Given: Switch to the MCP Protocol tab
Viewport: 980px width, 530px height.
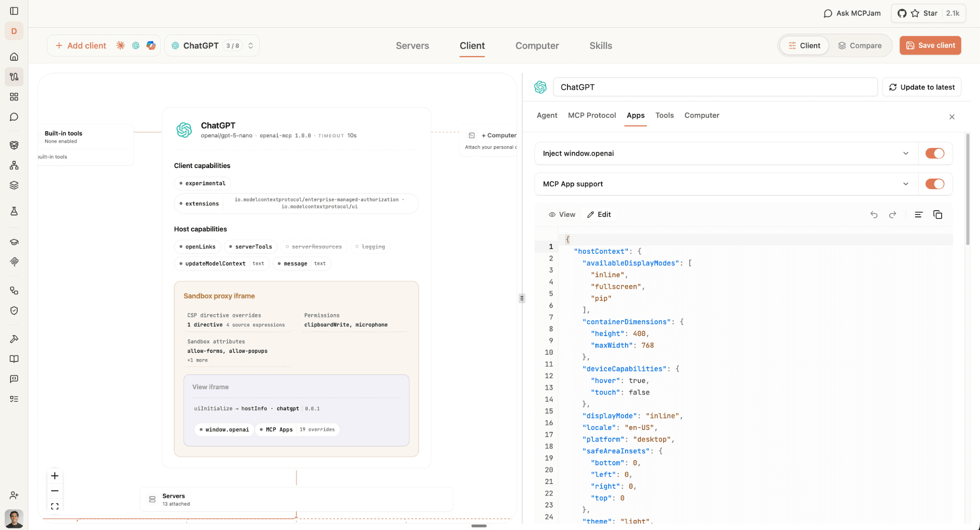Looking at the screenshot, I should pos(592,115).
